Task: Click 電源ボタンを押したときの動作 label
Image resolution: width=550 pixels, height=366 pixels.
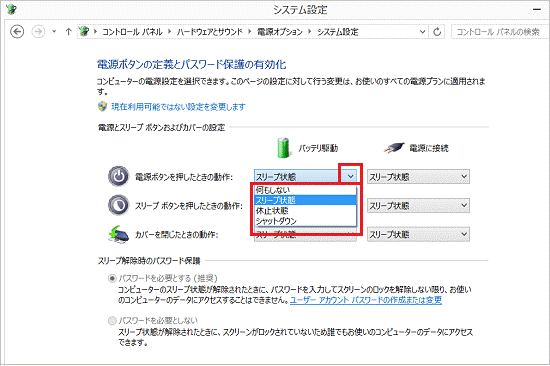Action: click(x=184, y=177)
